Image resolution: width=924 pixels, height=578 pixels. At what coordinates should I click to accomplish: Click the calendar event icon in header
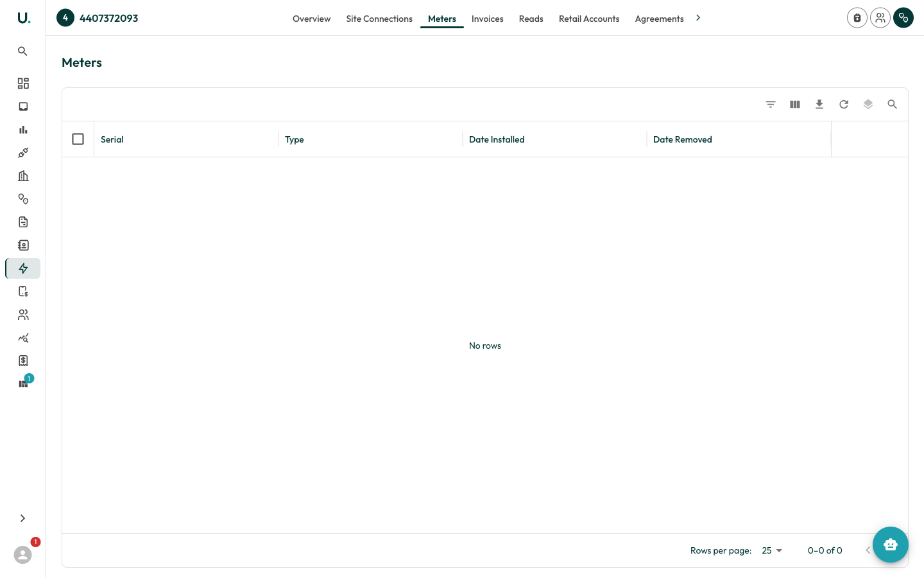point(857,18)
